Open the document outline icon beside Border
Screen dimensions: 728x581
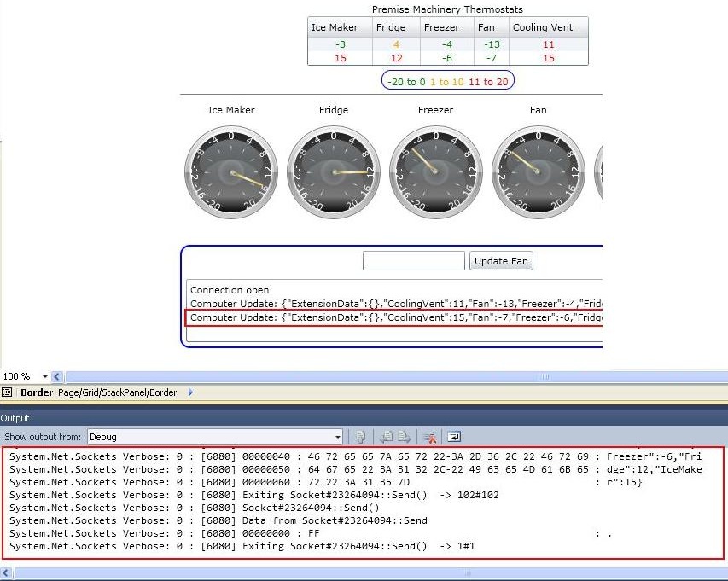tap(7, 392)
